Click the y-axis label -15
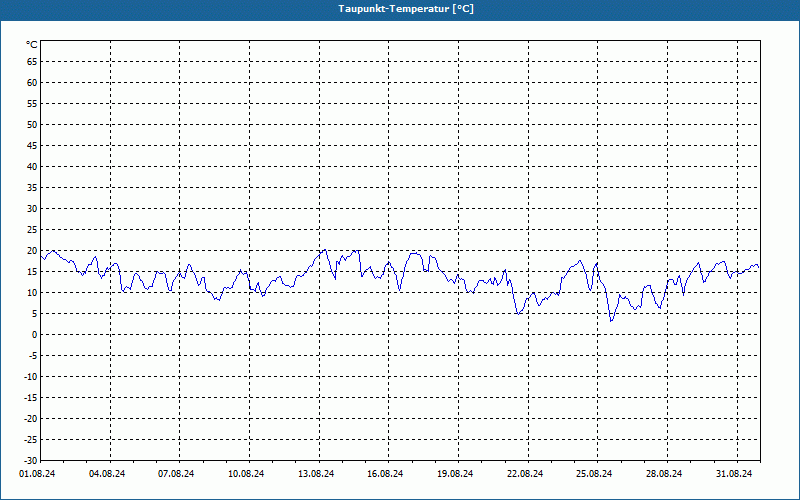This screenshot has height=500, width=800. (x=31, y=397)
